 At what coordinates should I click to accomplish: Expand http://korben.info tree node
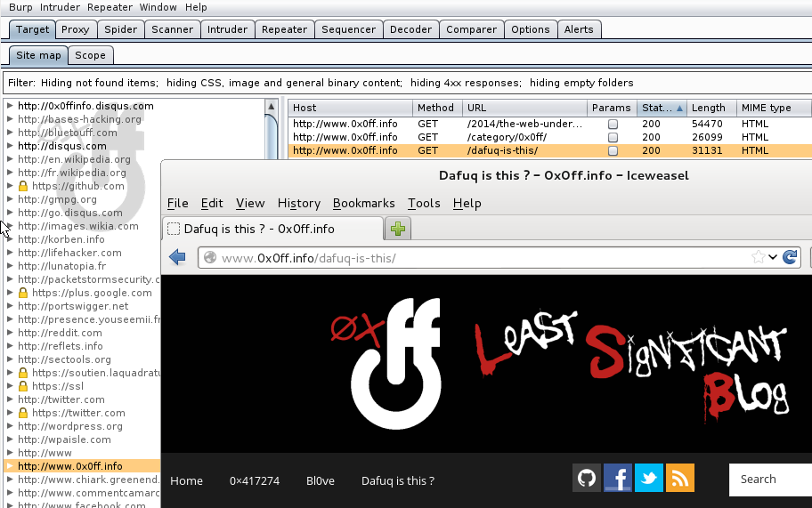9,239
